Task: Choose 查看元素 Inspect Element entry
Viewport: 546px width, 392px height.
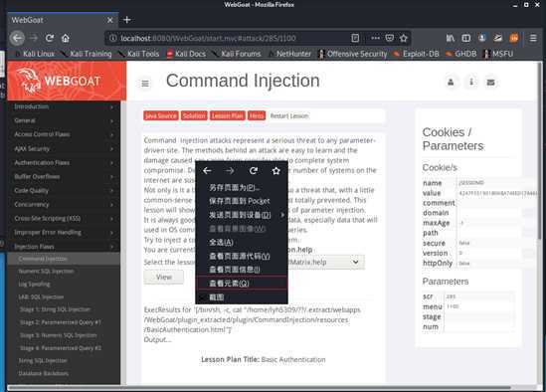Action: (x=242, y=284)
